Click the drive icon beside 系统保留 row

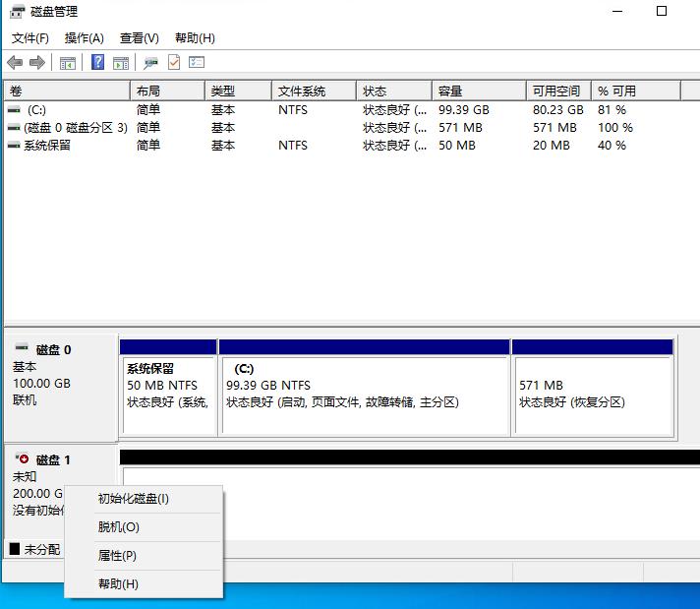click(15, 146)
